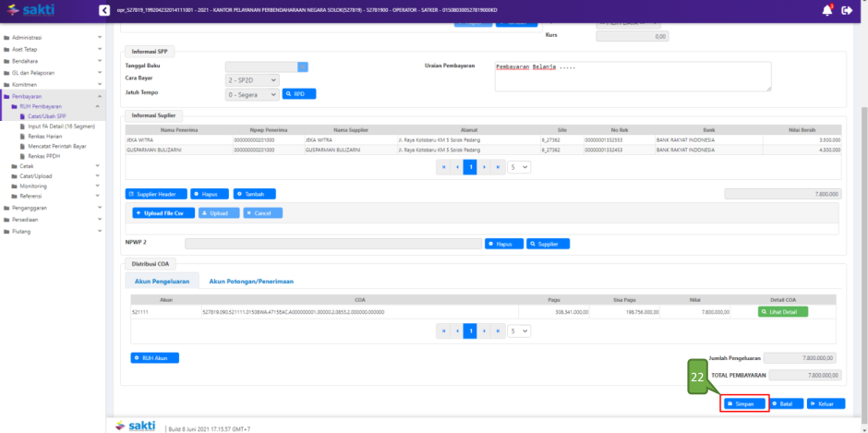Click the Administrasi folder icon
This screenshot has height=433, width=868.
pos(6,38)
